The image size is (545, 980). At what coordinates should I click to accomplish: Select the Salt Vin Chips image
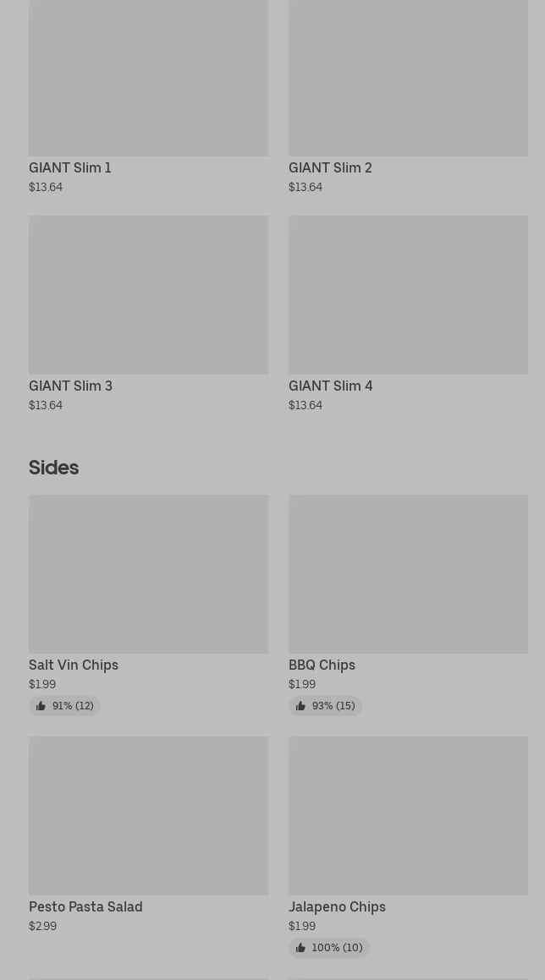[x=148, y=573]
